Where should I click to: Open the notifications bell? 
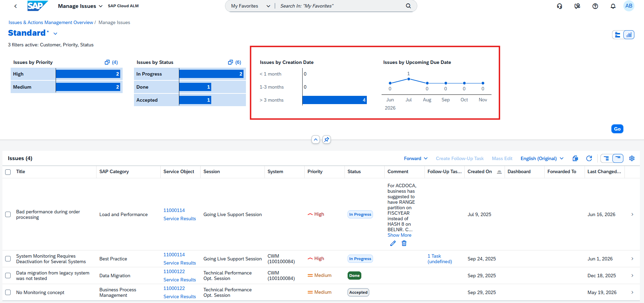(613, 6)
